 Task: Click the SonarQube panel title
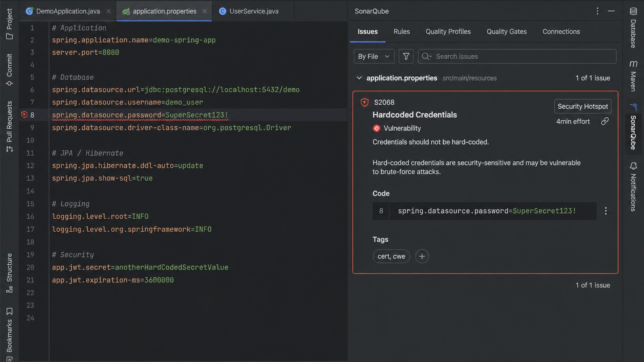coord(371,11)
